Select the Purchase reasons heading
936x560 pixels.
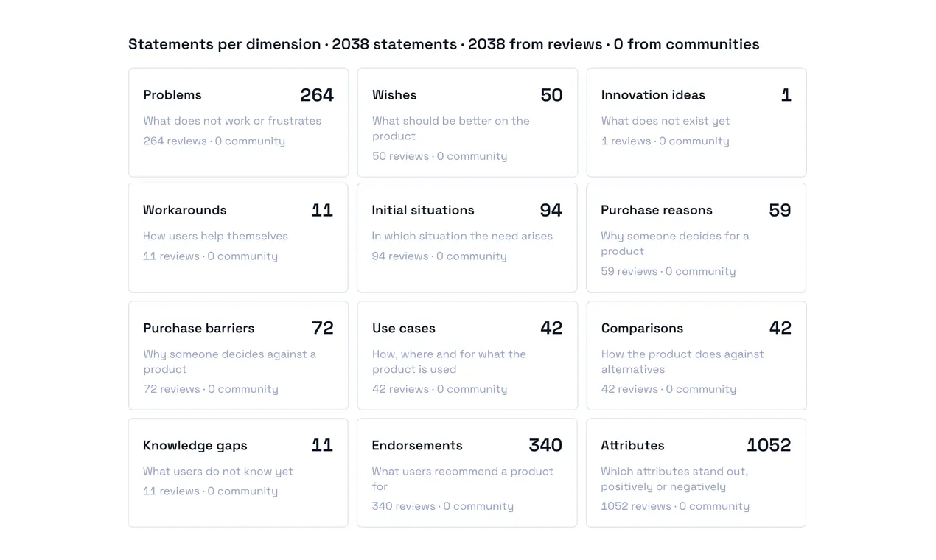click(657, 210)
